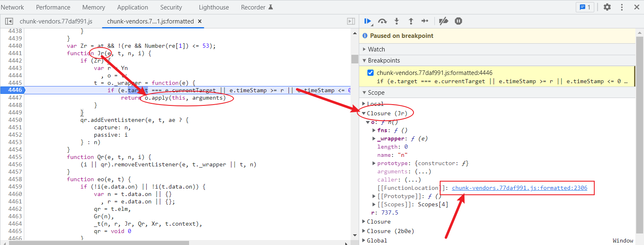This screenshot has height=245, width=644.
Task: Expand the fns property
Action: coord(374,131)
